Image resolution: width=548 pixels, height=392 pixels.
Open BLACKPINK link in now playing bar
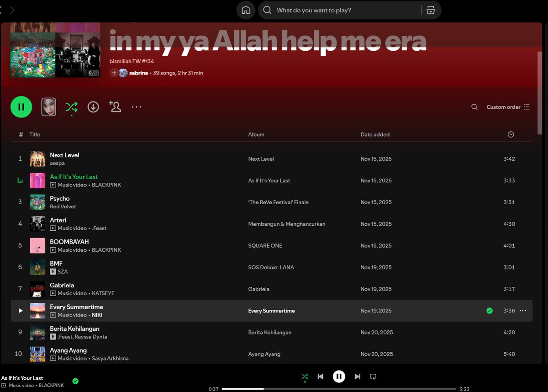(x=51, y=386)
